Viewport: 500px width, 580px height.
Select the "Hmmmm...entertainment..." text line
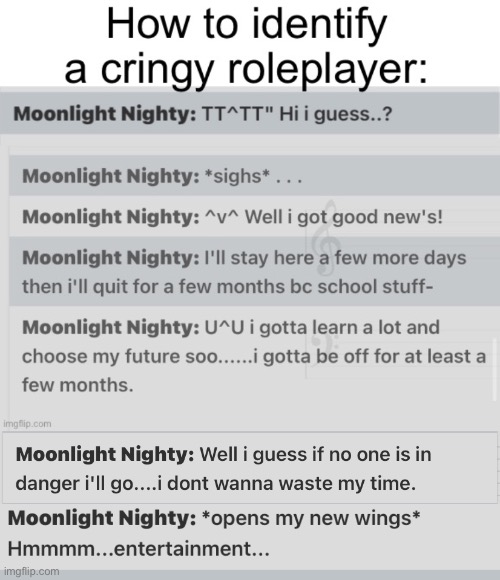pyautogui.click(x=139, y=548)
